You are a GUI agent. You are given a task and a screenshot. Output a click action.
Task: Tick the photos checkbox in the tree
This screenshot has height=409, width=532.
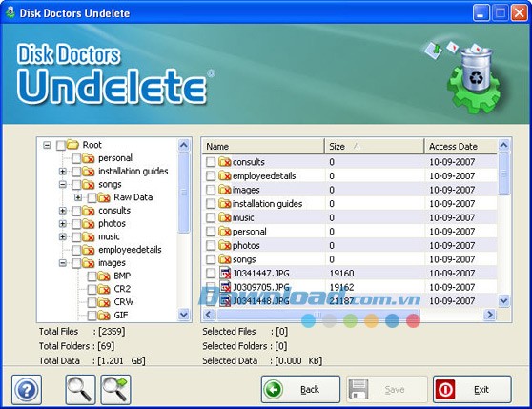tap(76, 224)
